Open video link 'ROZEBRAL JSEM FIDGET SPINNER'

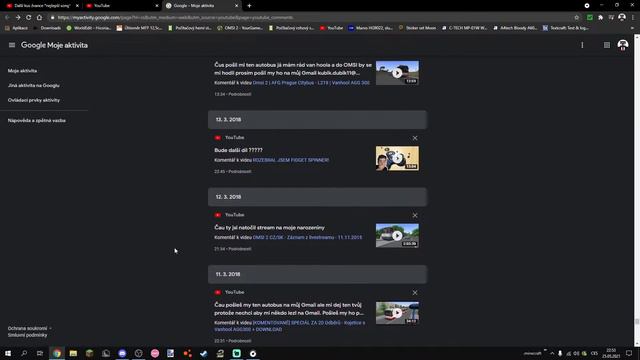pyautogui.click(x=291, y=160)
